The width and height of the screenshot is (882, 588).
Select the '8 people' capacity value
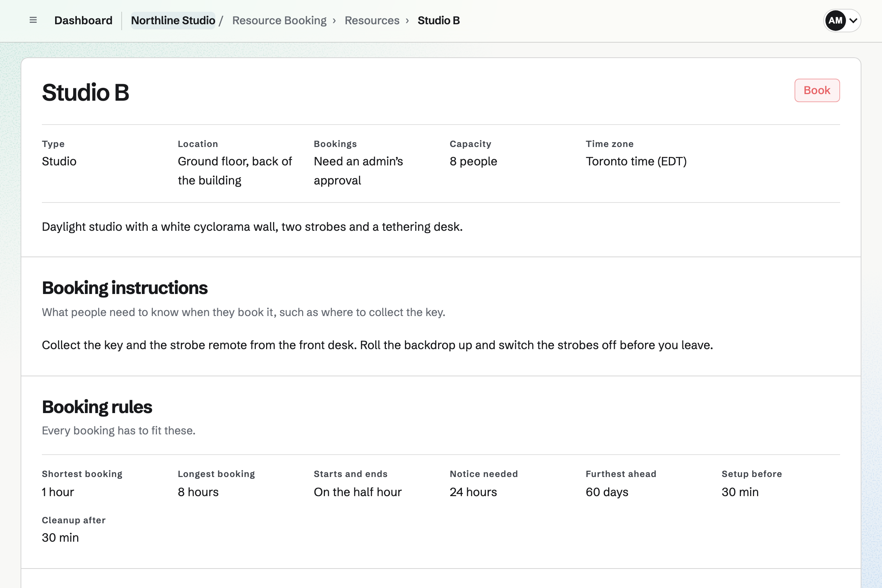(473, 161)
